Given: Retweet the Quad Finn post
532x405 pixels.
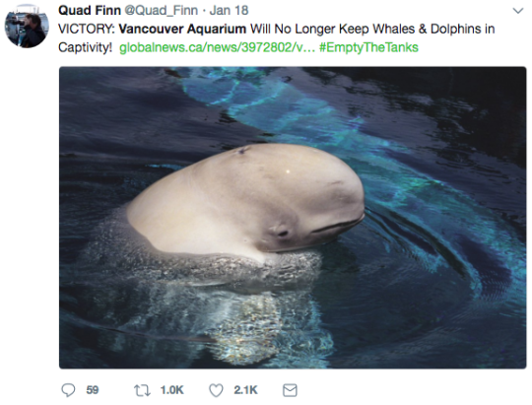Looking at the screenshot, I should click(x=142, y=390).
